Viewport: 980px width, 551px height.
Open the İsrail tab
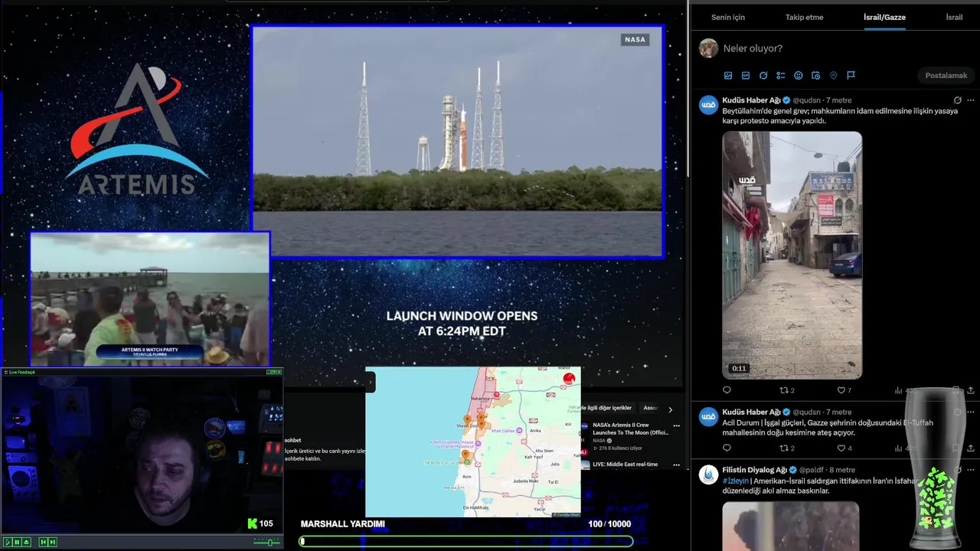[954, 17]
